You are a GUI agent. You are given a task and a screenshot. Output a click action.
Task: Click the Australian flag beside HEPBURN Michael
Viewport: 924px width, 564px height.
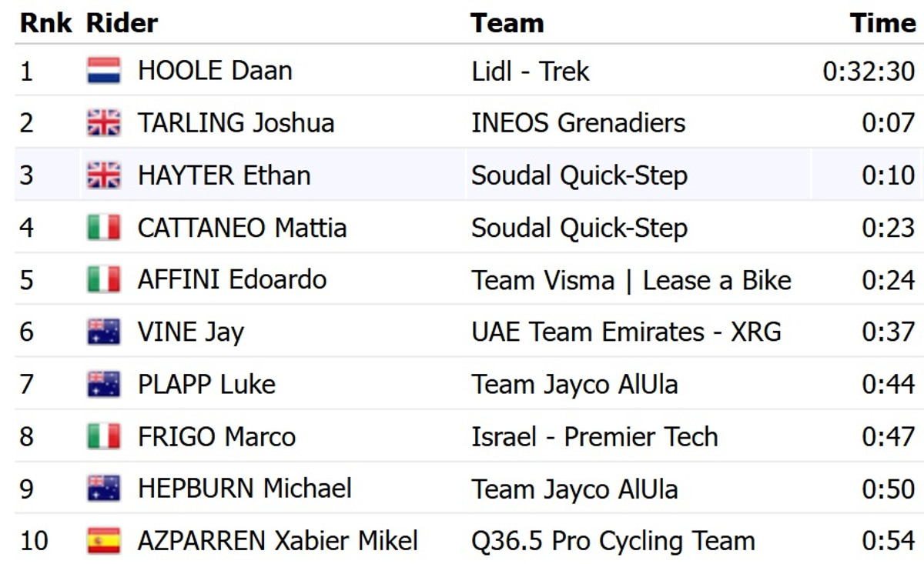pos(103,489)
